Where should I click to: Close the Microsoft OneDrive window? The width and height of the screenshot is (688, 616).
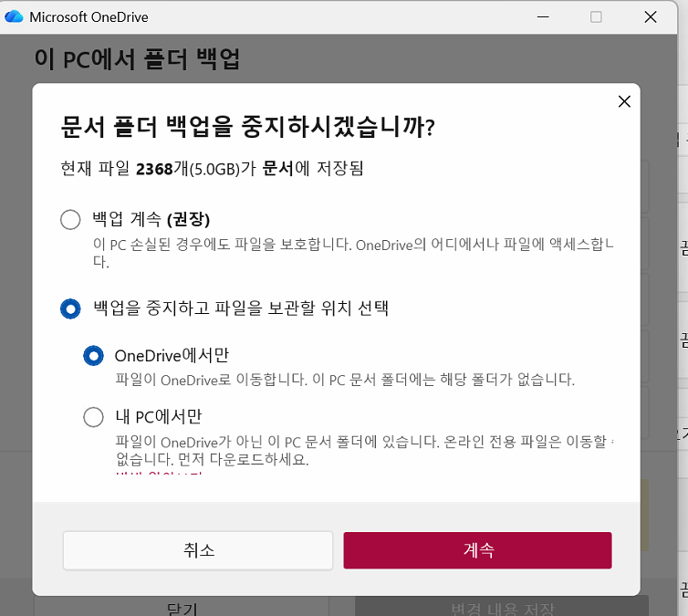(651, 17)
